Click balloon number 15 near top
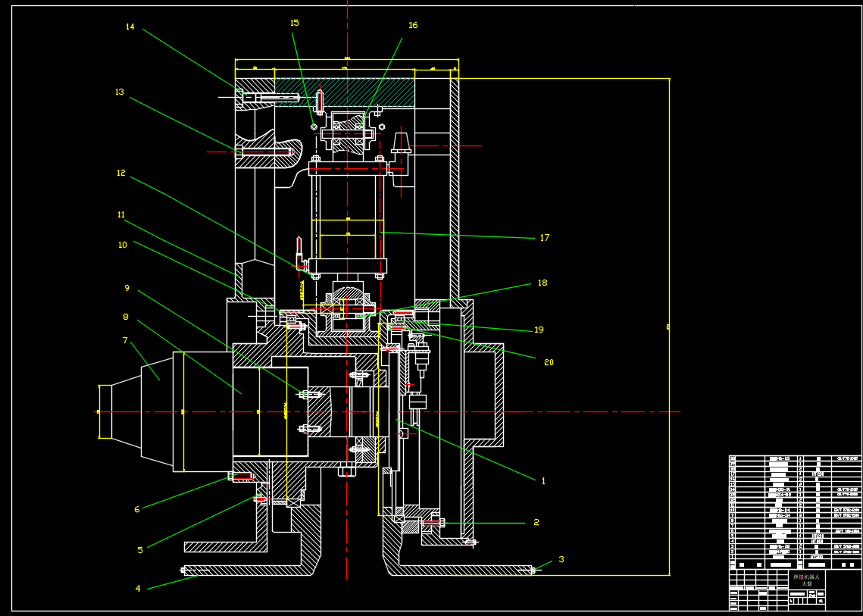This screenshot has width=863, height=616. pyautogui.click(x=295, y=23)
